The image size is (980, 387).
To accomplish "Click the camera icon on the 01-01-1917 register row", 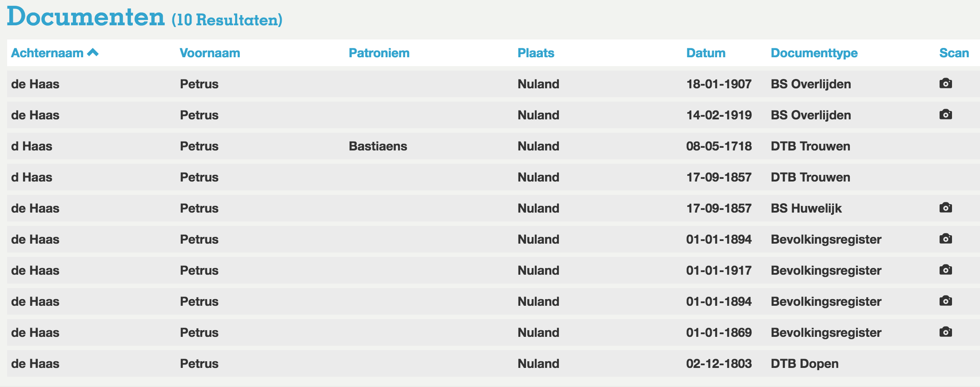I will [x=946, y=269].
